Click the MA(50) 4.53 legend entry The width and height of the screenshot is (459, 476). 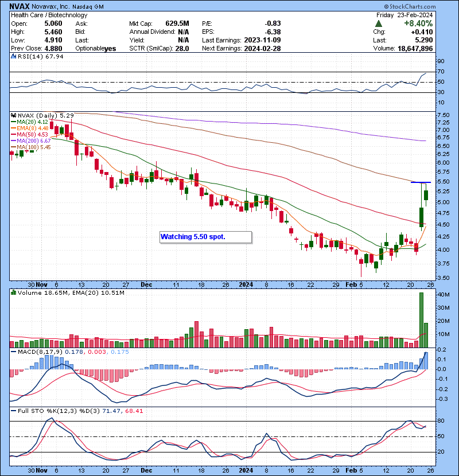coord(29,134)
